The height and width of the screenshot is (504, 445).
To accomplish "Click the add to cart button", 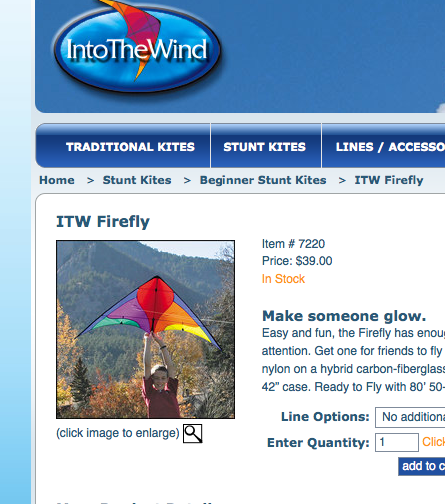I will point(422,466).
